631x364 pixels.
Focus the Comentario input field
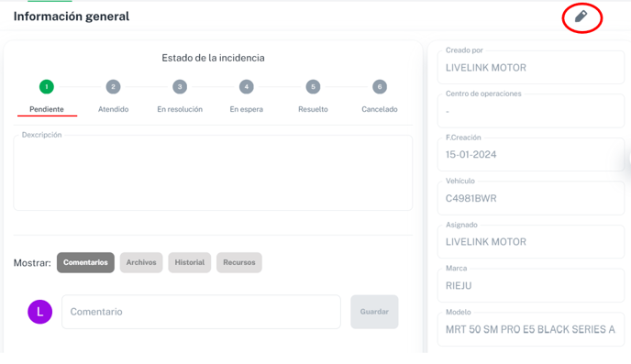pyautogui.click(x=201, y=312)
